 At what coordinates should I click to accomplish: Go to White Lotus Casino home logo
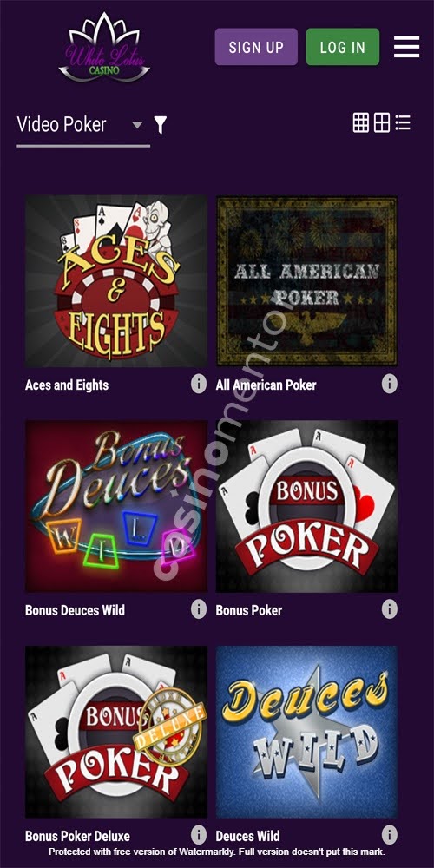click(x=104, y=48)
